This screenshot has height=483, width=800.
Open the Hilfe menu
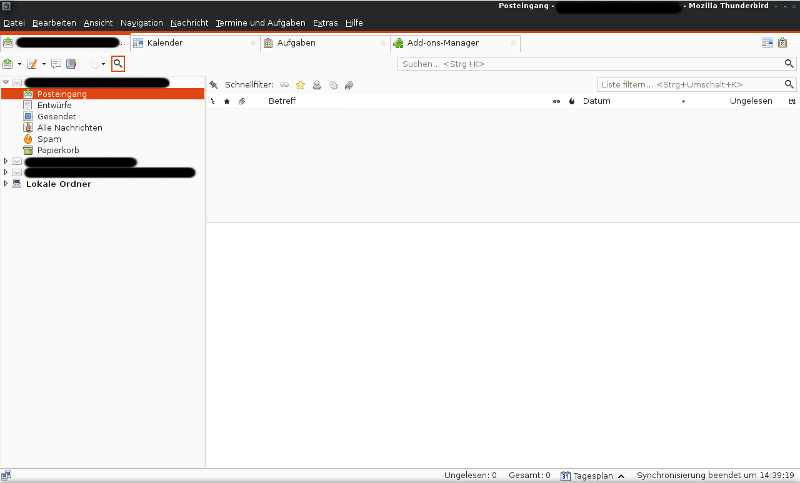[354, 23]
